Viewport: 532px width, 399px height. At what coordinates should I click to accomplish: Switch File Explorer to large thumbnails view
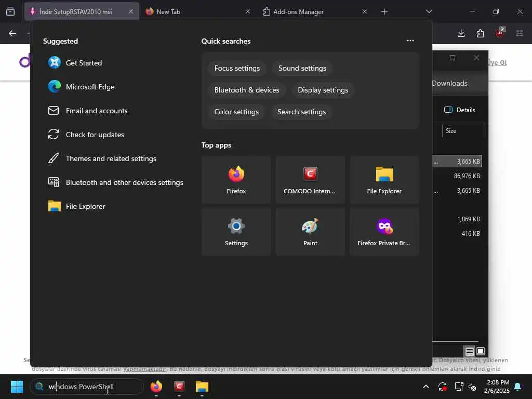coord(481,351)
